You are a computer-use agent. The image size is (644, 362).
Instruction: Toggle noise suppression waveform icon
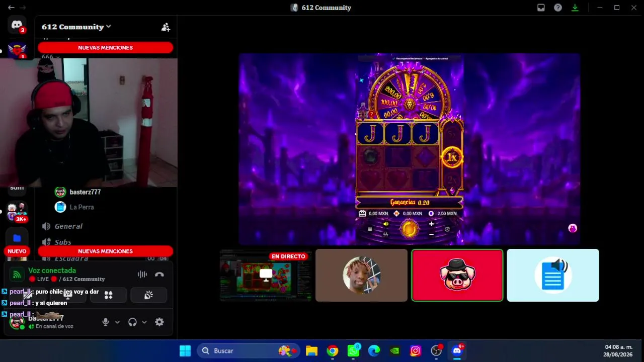142,275
